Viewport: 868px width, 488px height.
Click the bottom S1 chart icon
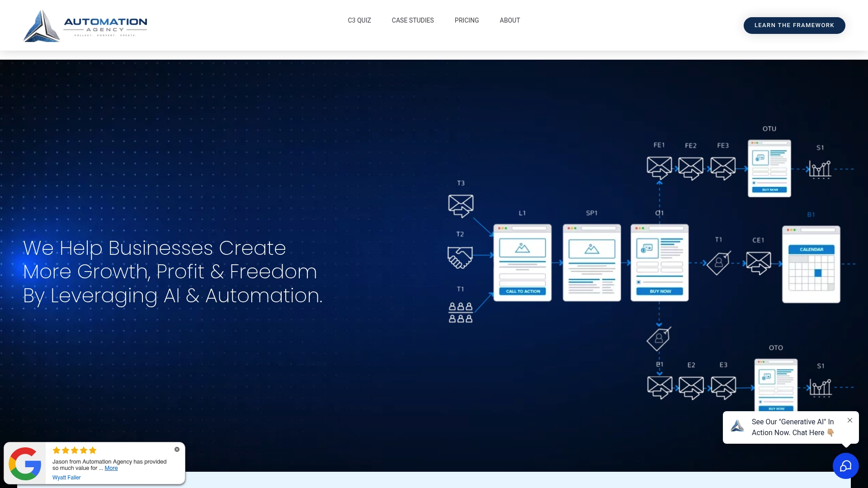point(821,388)
